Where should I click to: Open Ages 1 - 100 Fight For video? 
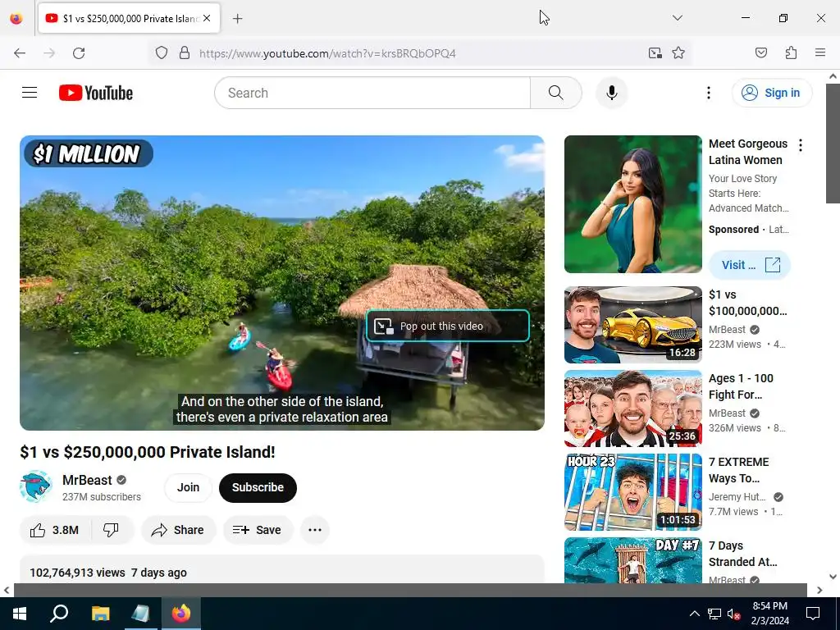click(x=632, y=409)
